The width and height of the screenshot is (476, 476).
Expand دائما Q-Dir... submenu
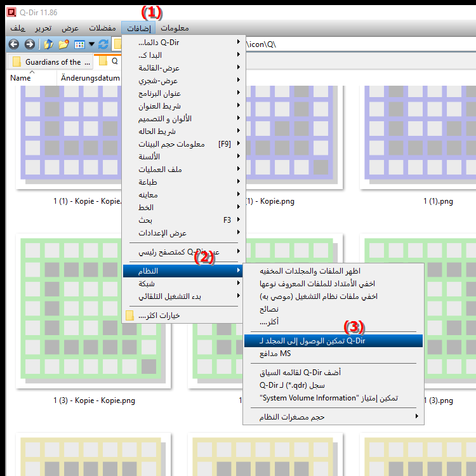click(x=183, y=42)
